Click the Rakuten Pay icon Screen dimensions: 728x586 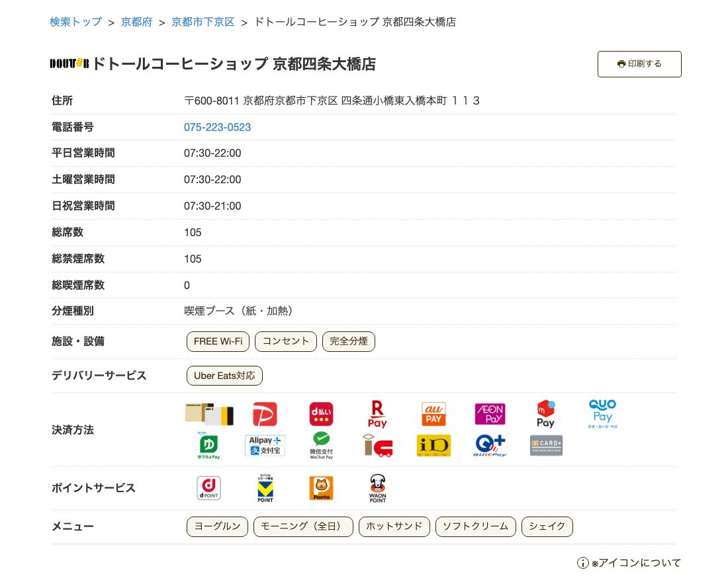[377, 414]
